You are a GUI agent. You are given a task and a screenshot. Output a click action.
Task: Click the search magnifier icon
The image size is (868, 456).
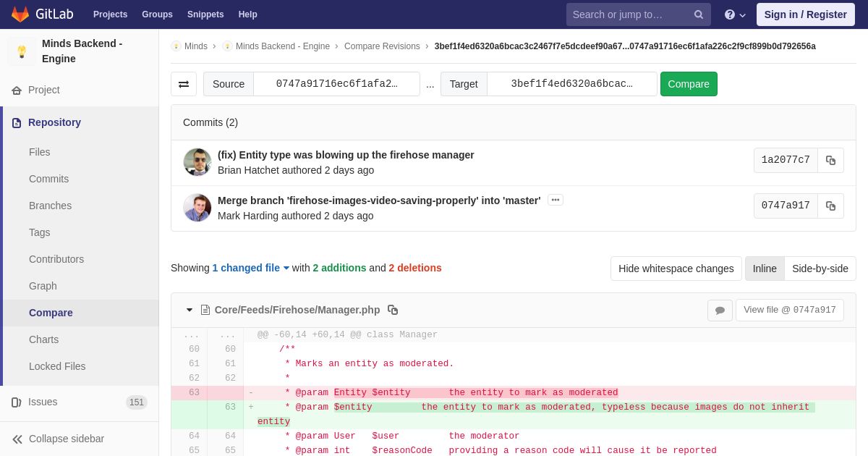pos(698,14)
